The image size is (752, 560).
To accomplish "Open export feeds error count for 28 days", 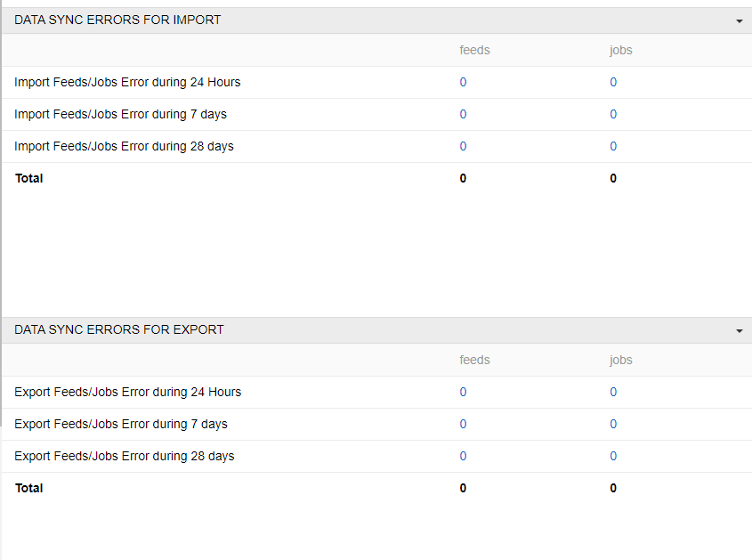I will [x=463, y=456].
